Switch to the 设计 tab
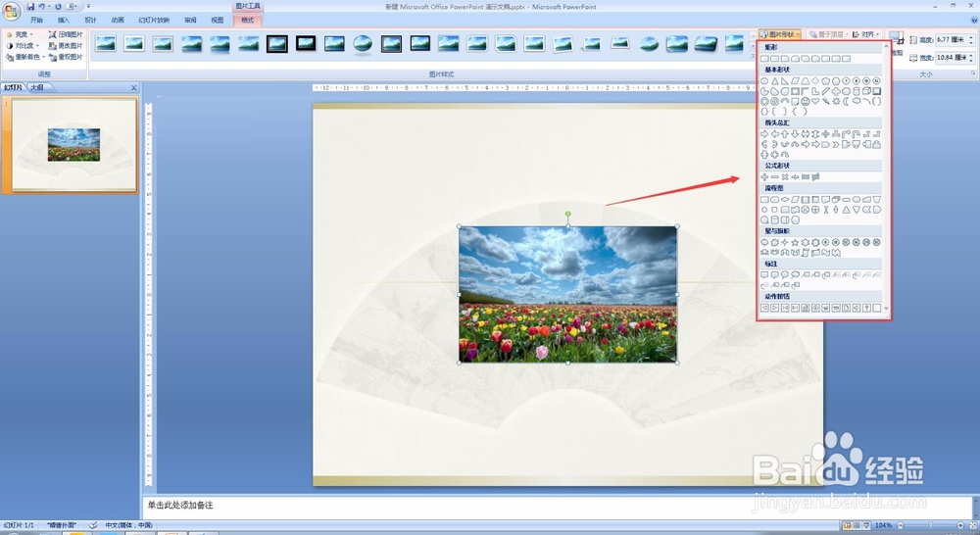 pyautogui.click(x=90, y=20)
